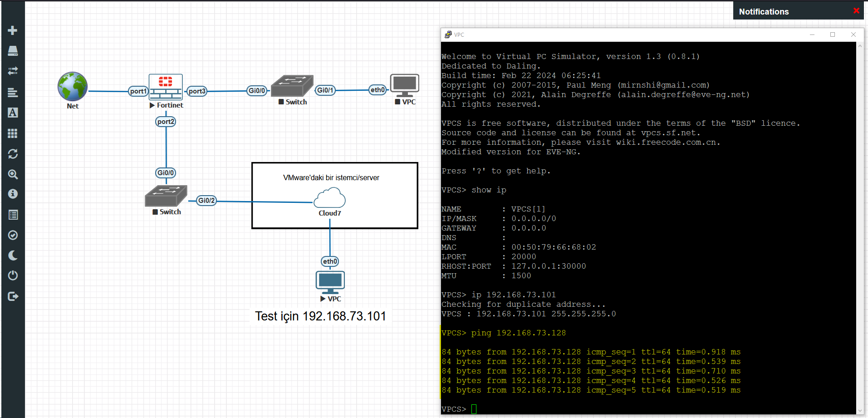
Task: Dismiss the Notifications banner
Action: click(x=856, y=10)
